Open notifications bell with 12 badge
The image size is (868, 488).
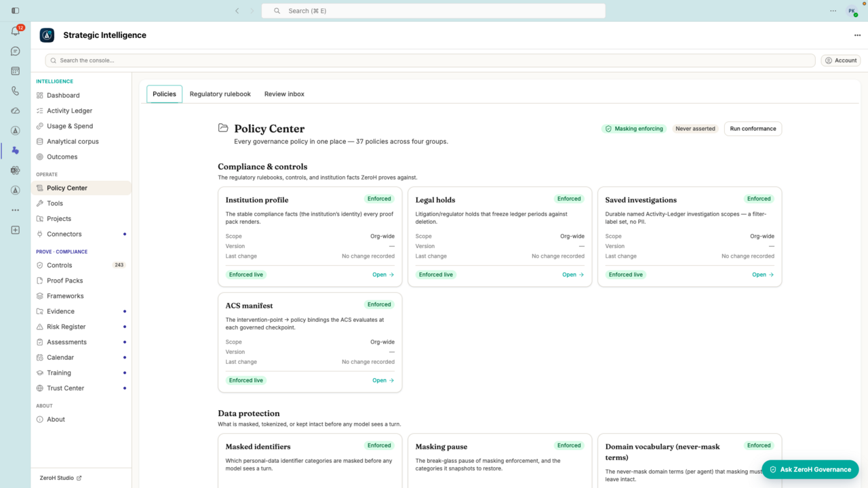pyautogui.click(x=16, y=31)
